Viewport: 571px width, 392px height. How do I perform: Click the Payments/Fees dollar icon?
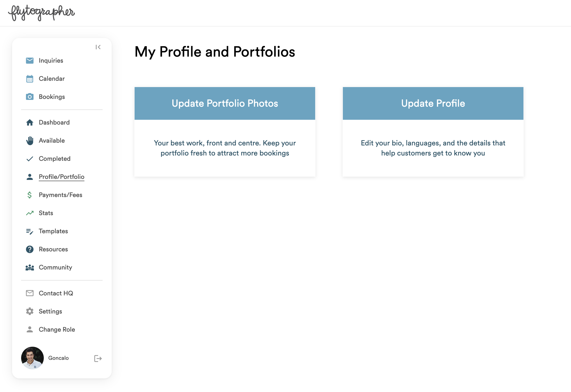coord(30,195)
